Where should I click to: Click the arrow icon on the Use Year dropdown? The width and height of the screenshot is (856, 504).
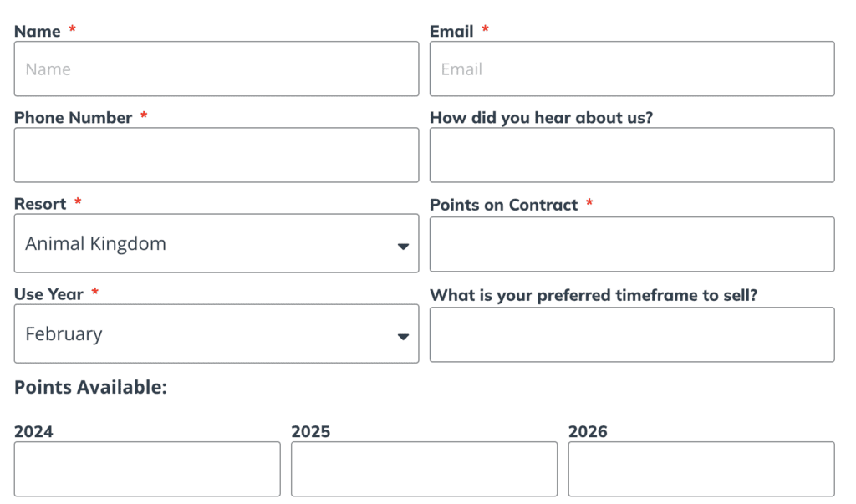pyautogui.click(x=403, y=337)
